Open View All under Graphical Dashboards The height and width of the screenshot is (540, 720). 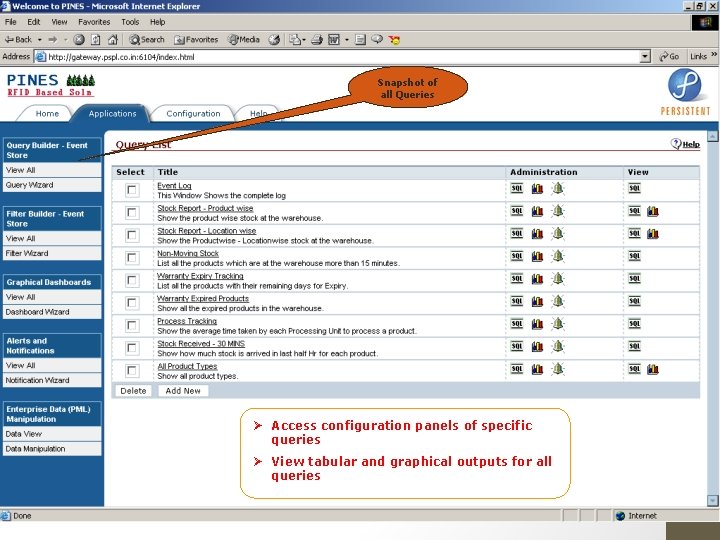[x=52, y=297]
